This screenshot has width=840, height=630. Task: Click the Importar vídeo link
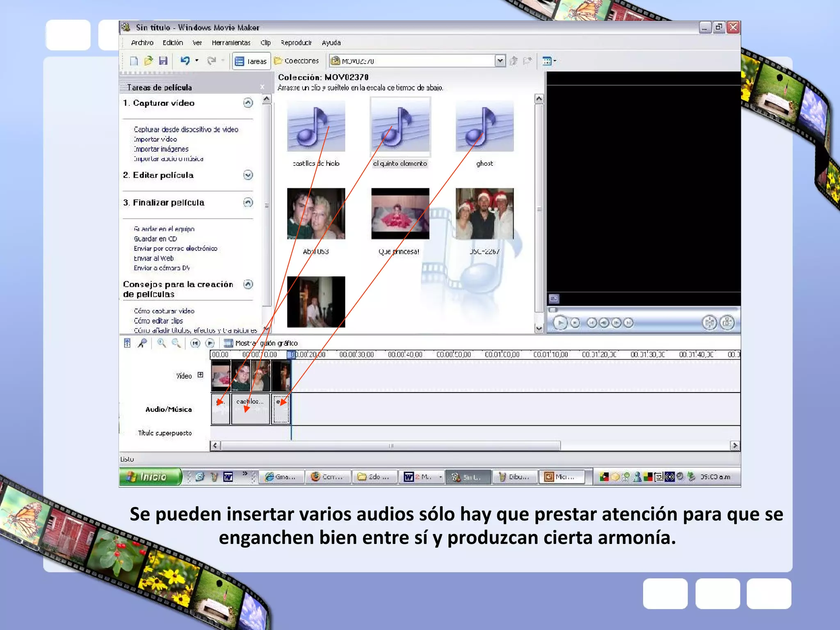tap(155, 139)
